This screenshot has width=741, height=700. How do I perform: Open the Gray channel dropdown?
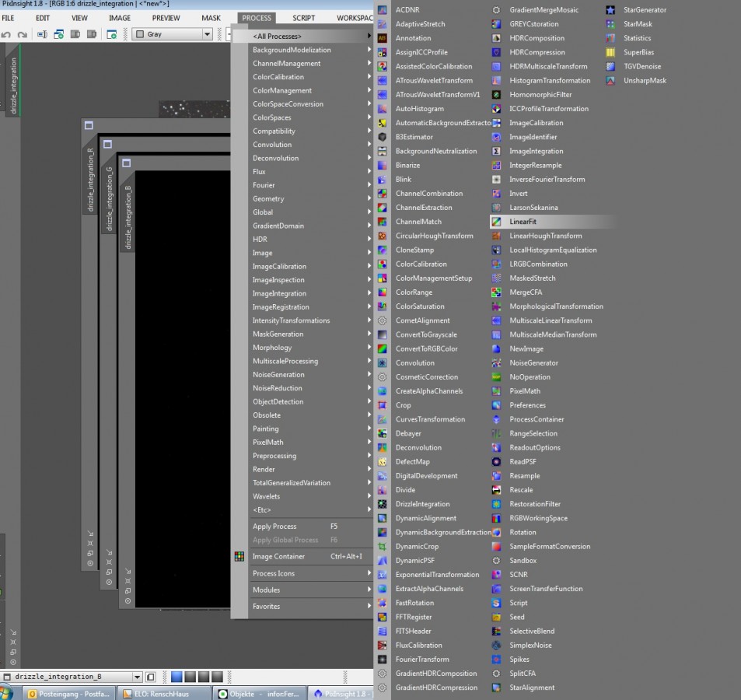coord(207,34)
